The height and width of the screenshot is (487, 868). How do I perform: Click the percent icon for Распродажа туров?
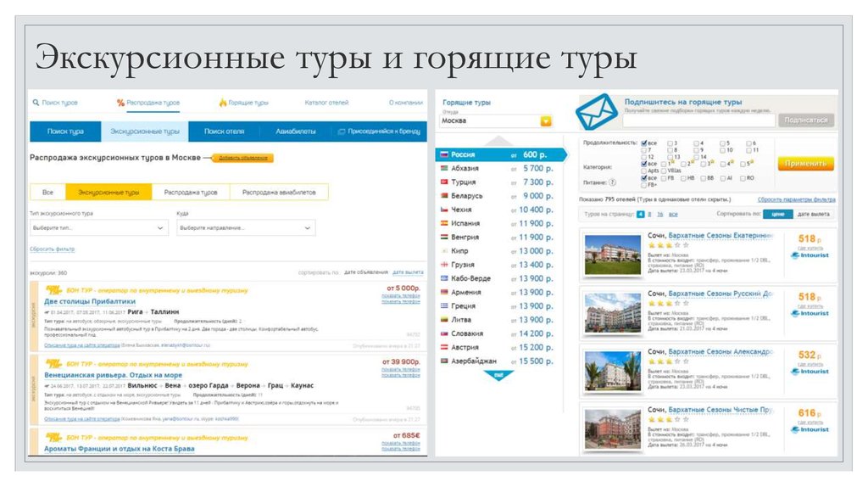click(120, 103)
